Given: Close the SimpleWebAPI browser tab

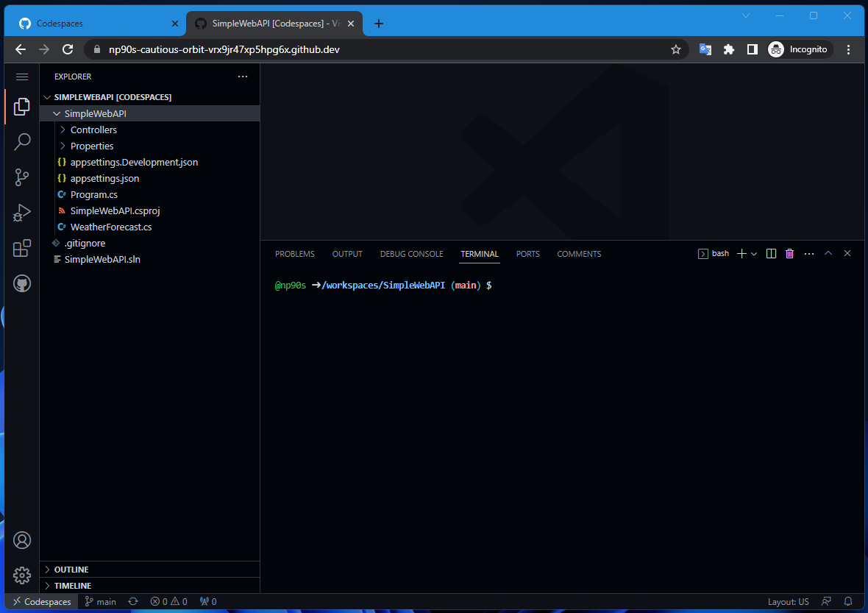Looking at the screenshot, I should tap(350, 24).
